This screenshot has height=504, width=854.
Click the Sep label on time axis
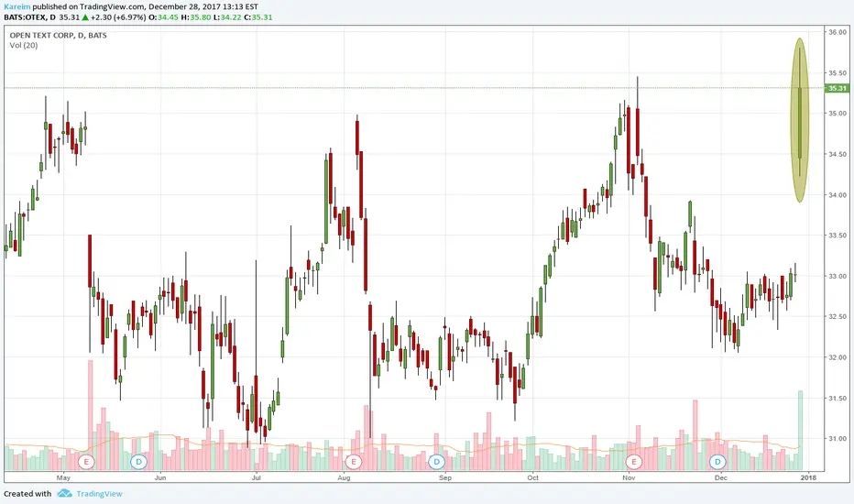coord(445,477)
